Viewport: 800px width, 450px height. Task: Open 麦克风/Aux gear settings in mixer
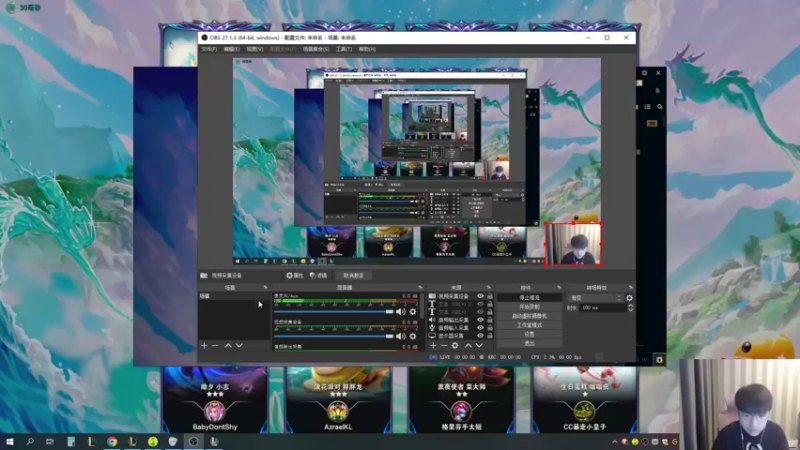(413, 312)
